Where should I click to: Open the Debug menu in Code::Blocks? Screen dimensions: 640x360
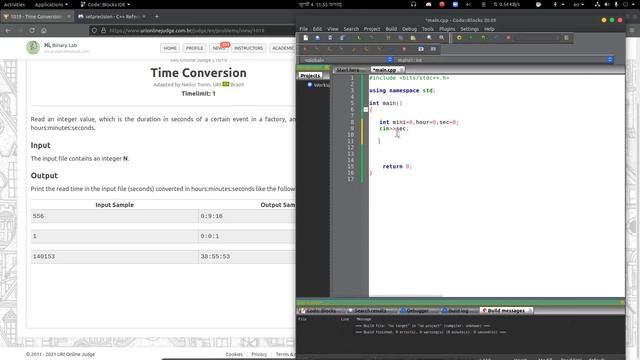[409, 29]
